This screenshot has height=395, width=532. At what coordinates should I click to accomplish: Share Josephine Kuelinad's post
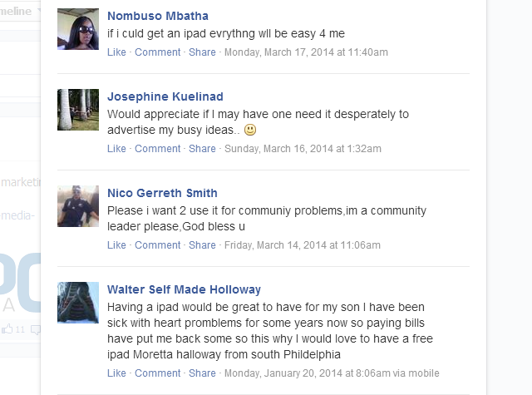click(x=202, y=149)
